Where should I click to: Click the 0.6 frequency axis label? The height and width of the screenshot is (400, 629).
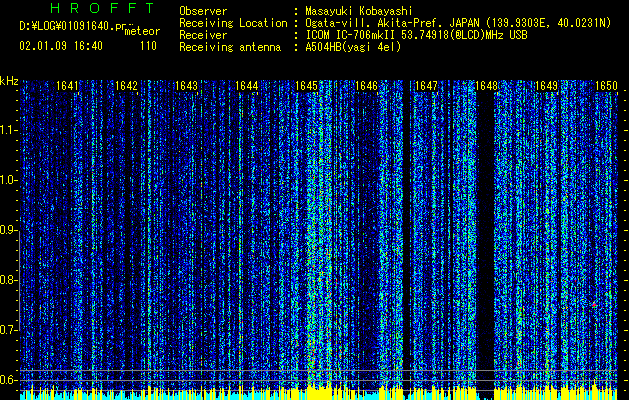click(8, 380)
